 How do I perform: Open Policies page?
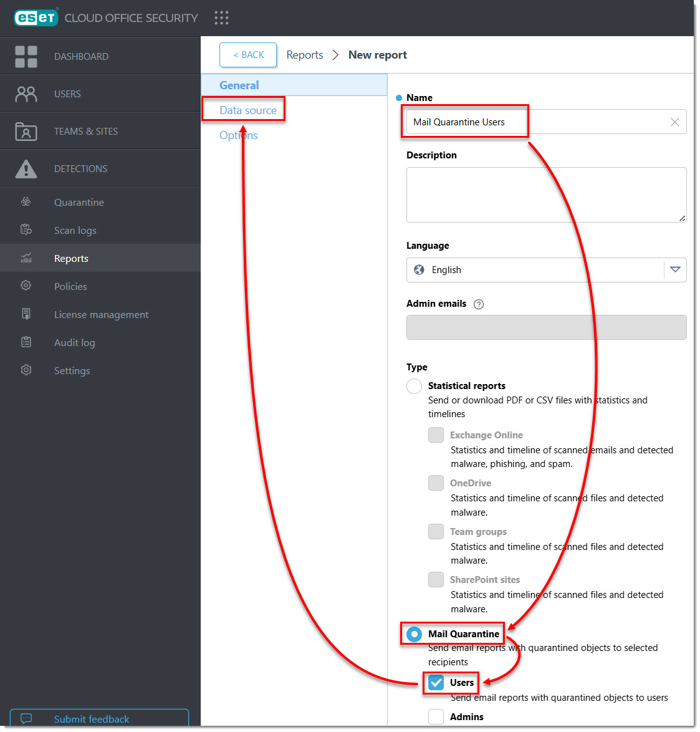click(x=101, y=287)
